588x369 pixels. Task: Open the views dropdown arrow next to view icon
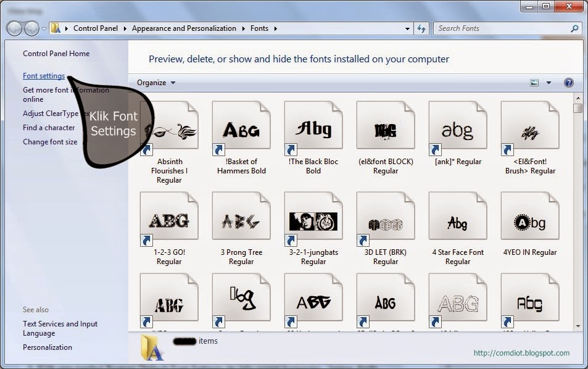[549, 82]
